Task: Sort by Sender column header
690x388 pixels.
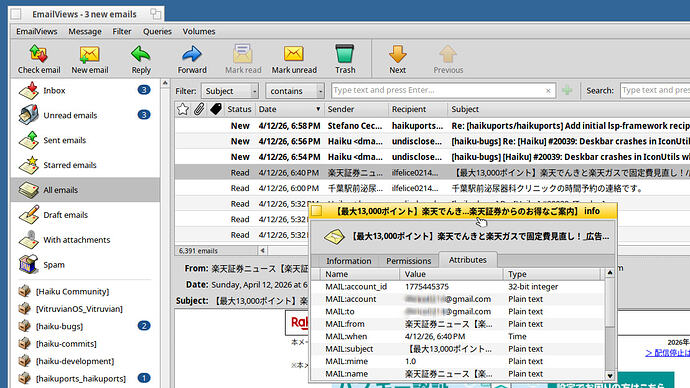Action: 356,109
